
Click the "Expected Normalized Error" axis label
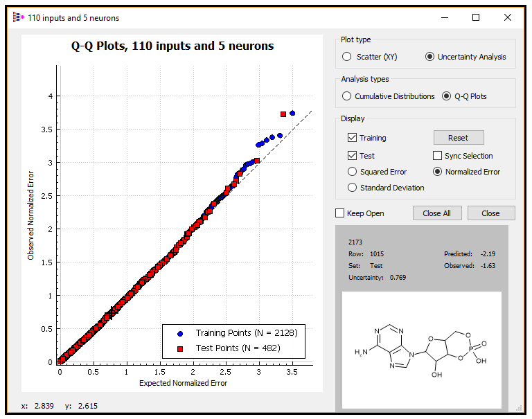[183, 383]
